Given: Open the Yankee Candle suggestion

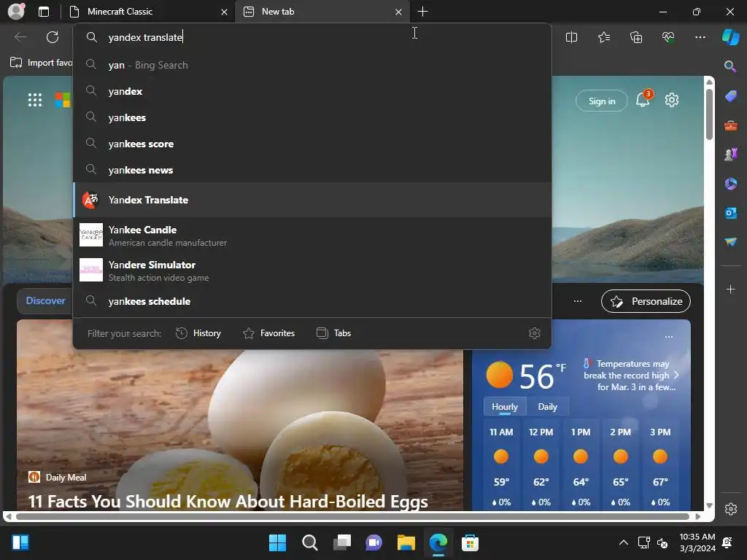Looking at the screenshot, I should pos(312,236).
